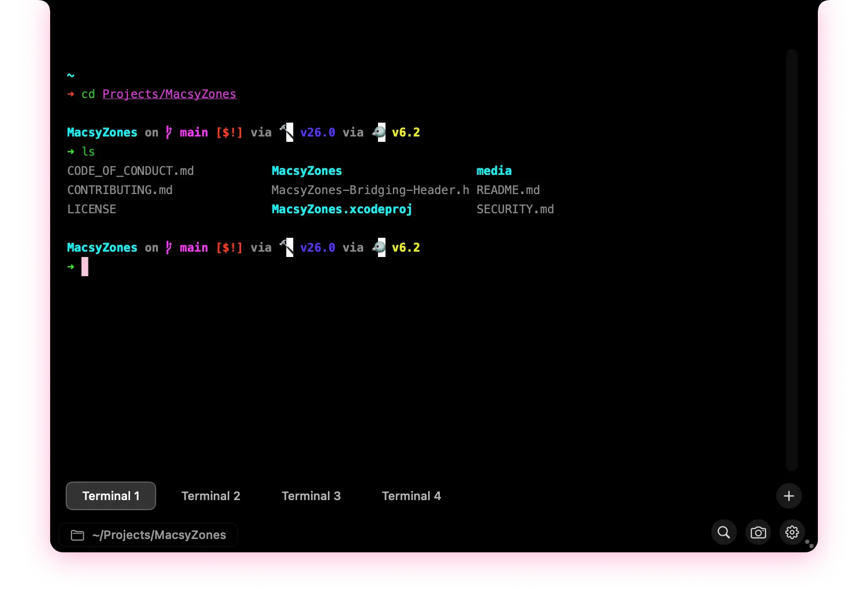Click the underlined Projects/MacsyZones path

(x=169, y=94)
